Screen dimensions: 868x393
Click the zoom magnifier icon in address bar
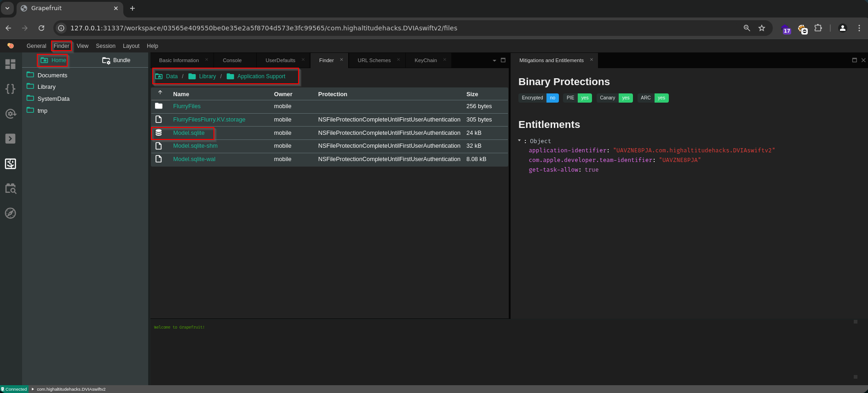[x=747, y=28]
